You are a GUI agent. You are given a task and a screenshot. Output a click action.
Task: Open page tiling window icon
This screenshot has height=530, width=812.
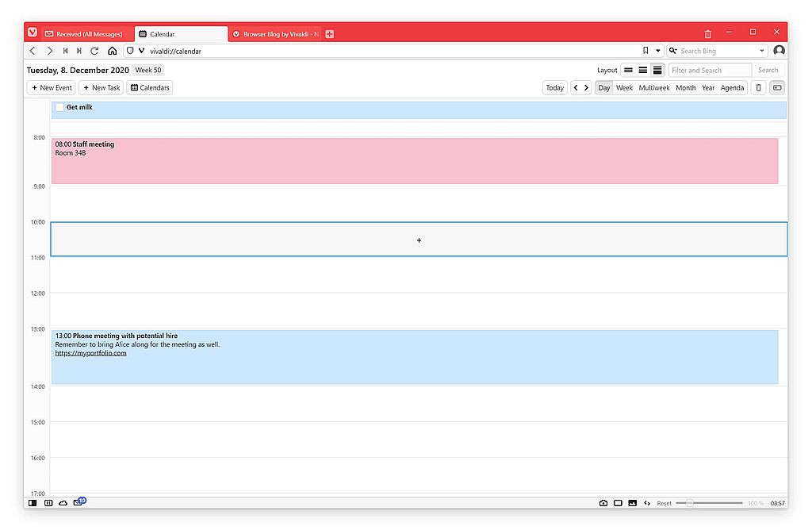click(618, 503)
